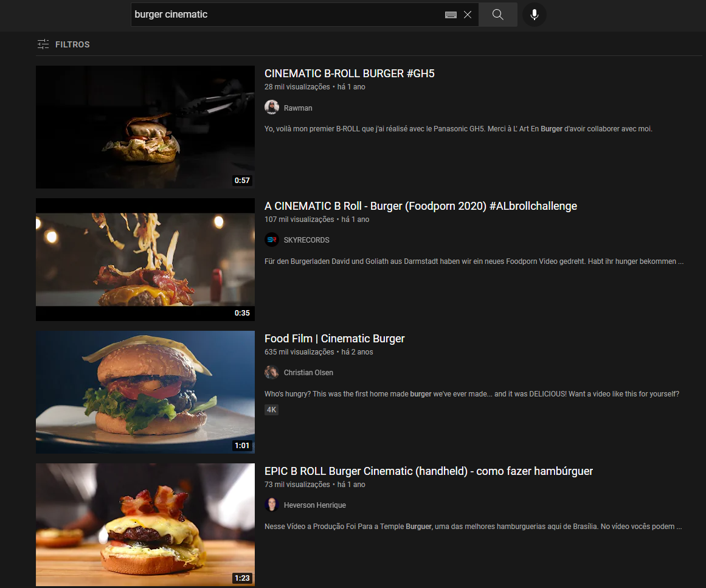Image resolution: width=706 pixels, height=588 pixels.
Task: Click the SKYRECORDS channel logo
Action: 272,240
